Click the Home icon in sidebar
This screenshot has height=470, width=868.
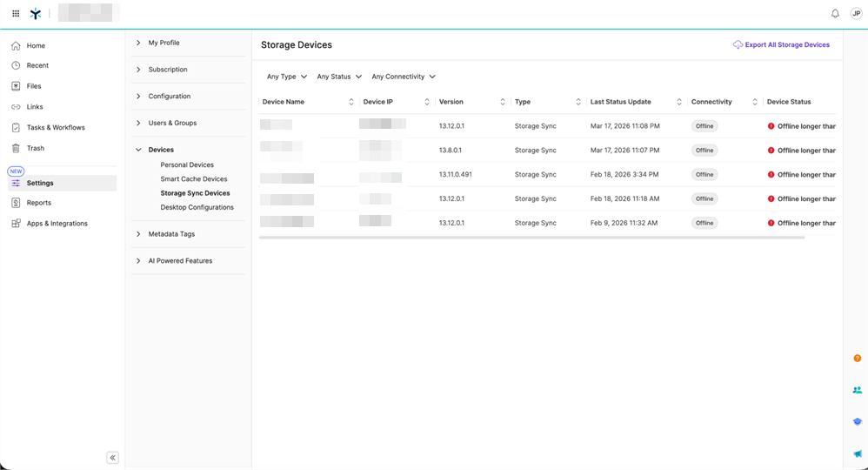click(x=16, y=45)
